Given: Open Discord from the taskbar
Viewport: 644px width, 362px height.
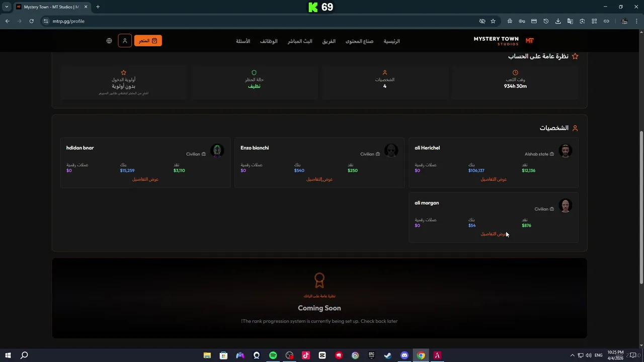Looking at the screenshot, I should click(x=404, y=355).
